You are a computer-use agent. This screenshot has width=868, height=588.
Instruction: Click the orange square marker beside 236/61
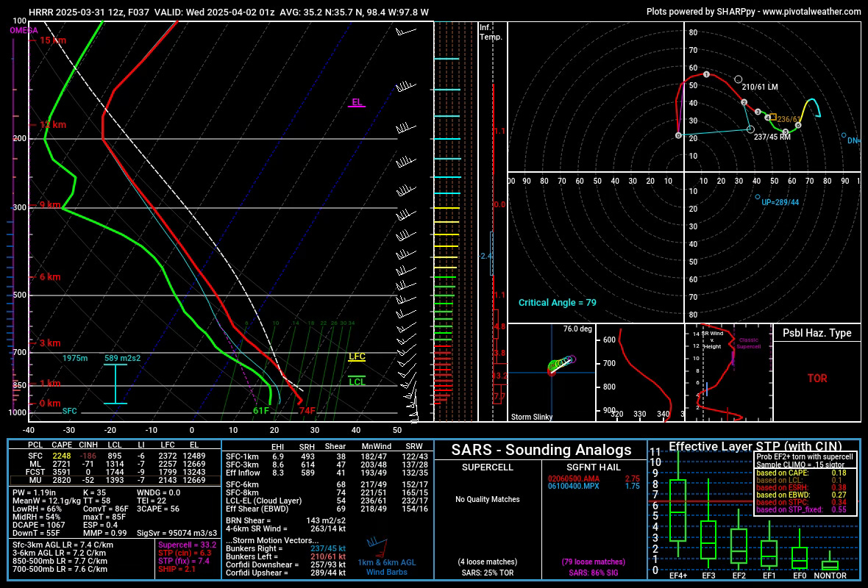(x=773, y=117)
